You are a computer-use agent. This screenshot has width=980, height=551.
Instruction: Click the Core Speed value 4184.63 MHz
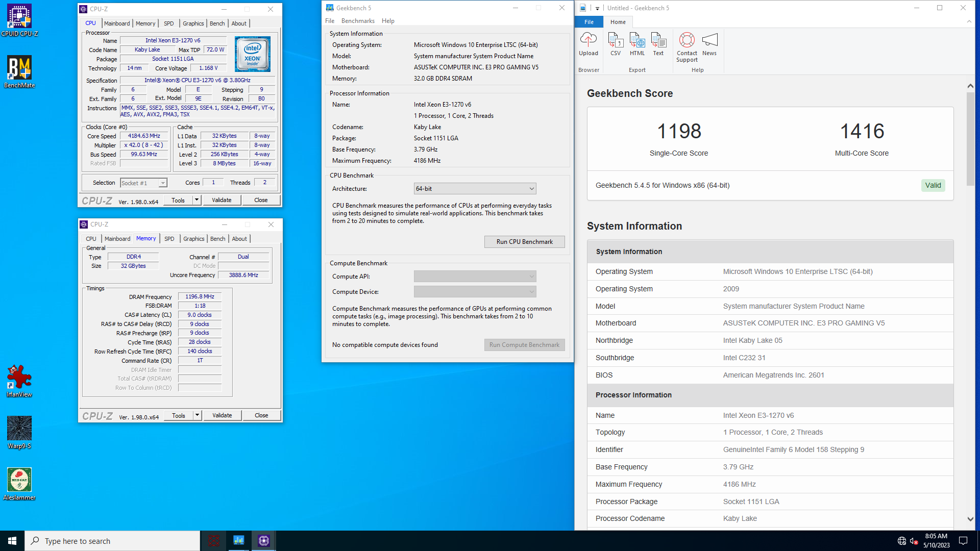[144, 136]
